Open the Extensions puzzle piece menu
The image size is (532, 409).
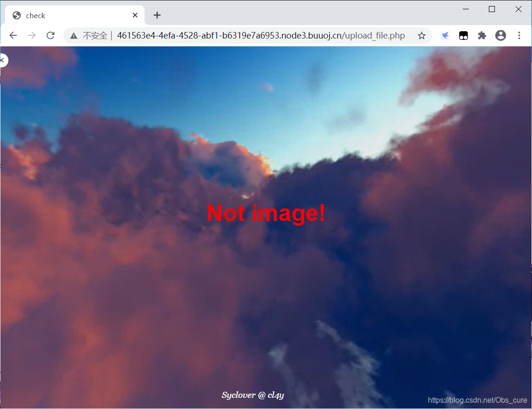(482, 36)
